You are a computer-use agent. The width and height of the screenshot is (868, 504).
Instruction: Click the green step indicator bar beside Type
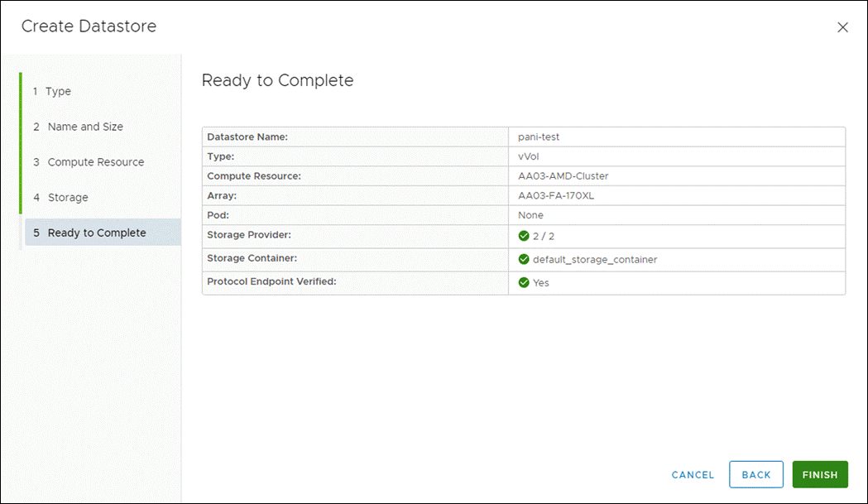(x=20, y=91)
